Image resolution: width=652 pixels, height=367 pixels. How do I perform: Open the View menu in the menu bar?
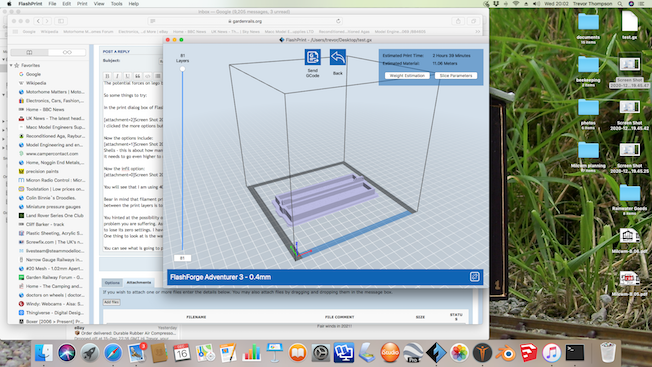pos(99,4)
